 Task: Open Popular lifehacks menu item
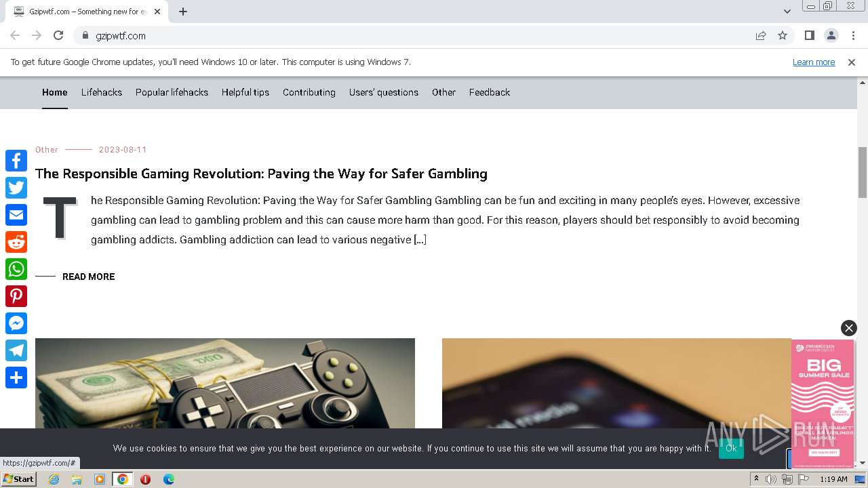click(x=172, y=92)
